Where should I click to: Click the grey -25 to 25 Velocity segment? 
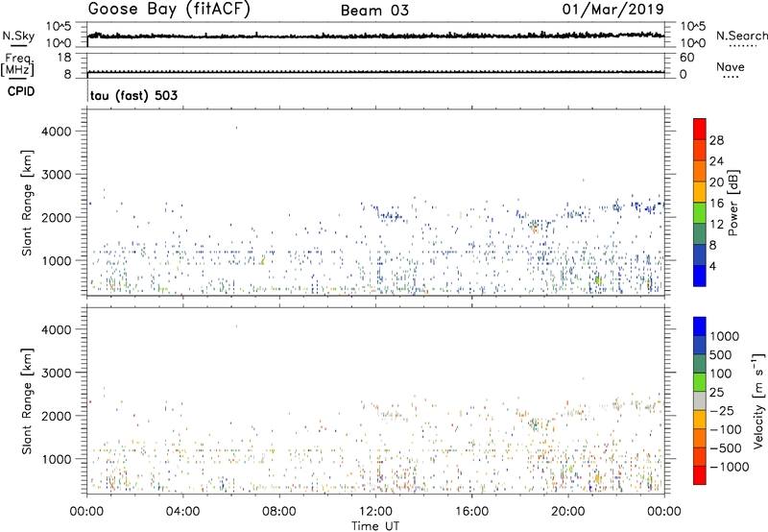700,401
